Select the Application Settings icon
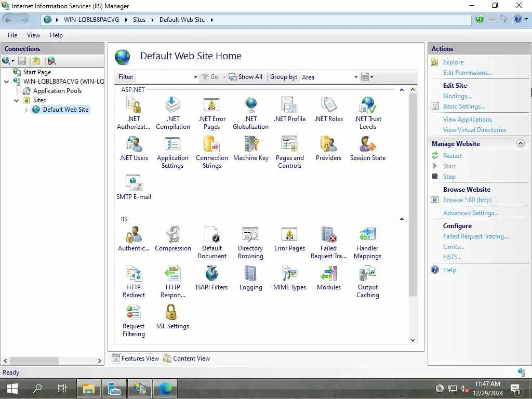The image size is (532, 399). tap(172, 152)
